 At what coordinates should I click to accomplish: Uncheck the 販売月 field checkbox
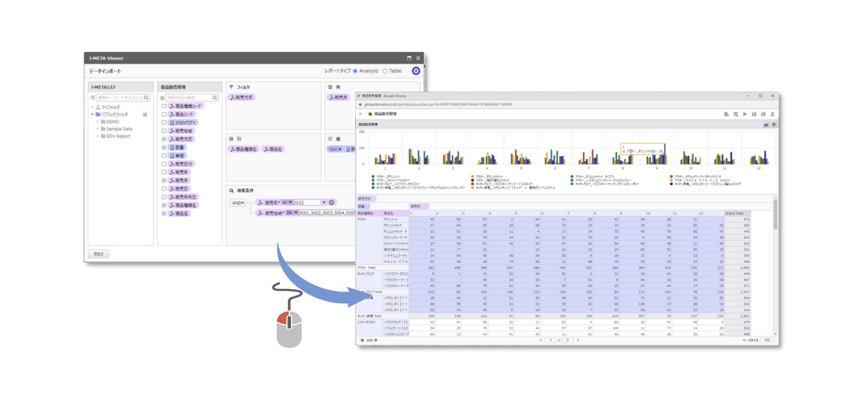point(164,180)
